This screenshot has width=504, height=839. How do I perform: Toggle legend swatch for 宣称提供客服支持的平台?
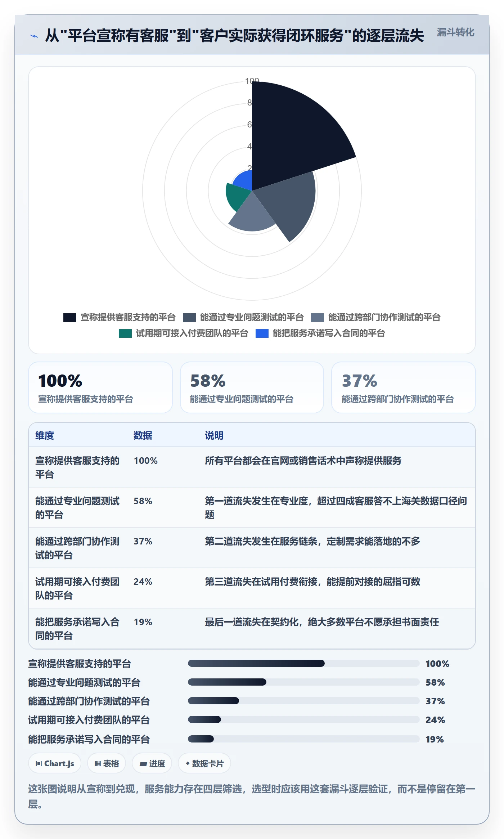click(70, 318)
